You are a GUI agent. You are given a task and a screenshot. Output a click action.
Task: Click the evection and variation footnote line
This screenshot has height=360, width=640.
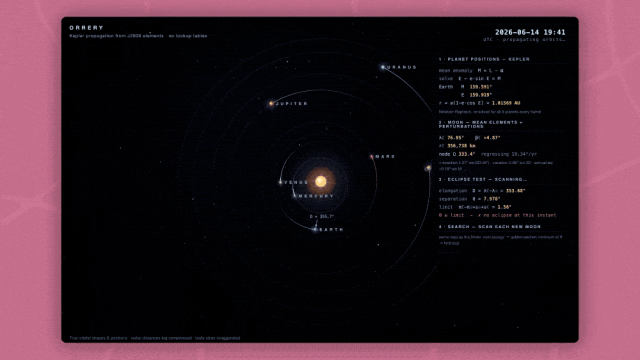click(496, 165)
